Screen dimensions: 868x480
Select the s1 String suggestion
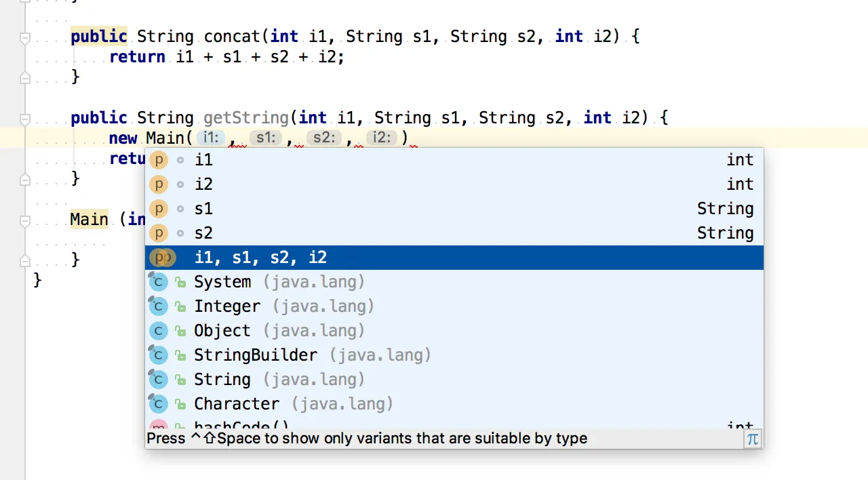[x=203, y=209]
